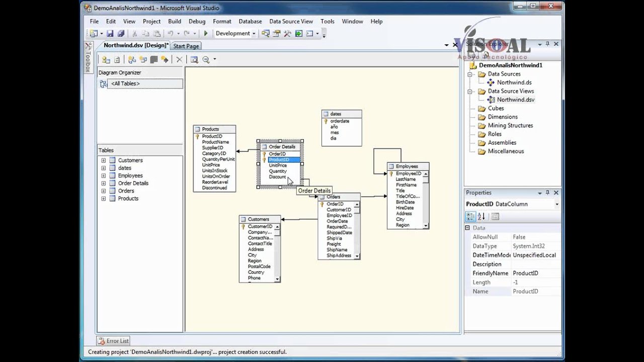The height and width of the screenshot is (362, 644).
Task: Click the Add/Remove Objects icon in DSV toolbar
Action: coord(106,59)
